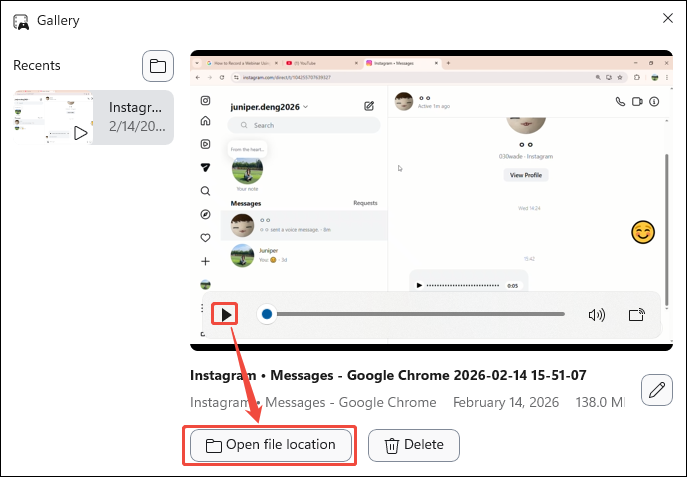Click the Open file location button

coord(271,445)
